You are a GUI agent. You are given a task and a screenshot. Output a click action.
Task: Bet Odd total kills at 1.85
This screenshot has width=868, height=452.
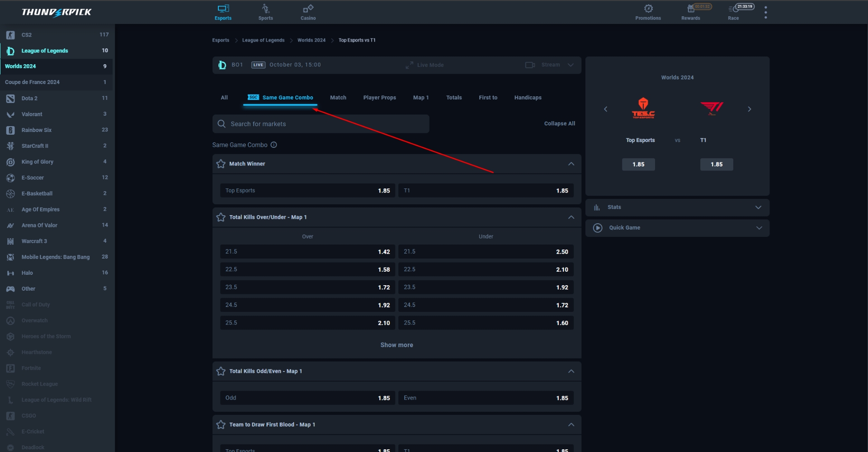click(308, 398)
